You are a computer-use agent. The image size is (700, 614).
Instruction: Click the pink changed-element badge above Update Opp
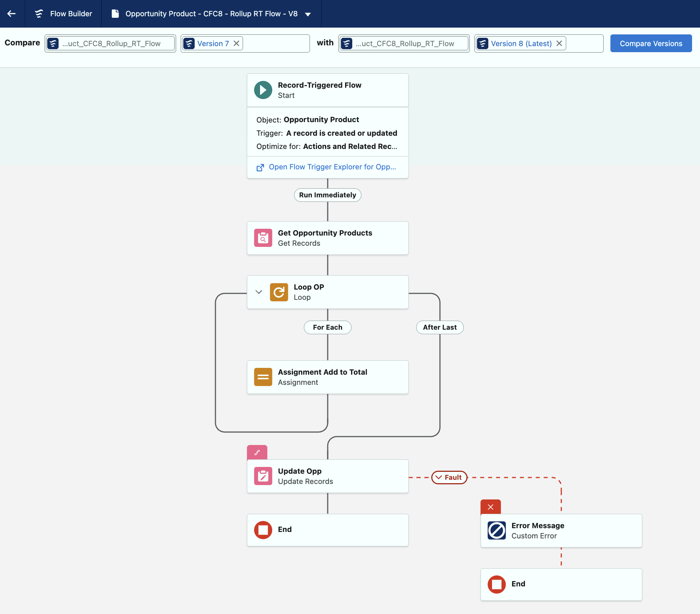[x=257, y=452]
